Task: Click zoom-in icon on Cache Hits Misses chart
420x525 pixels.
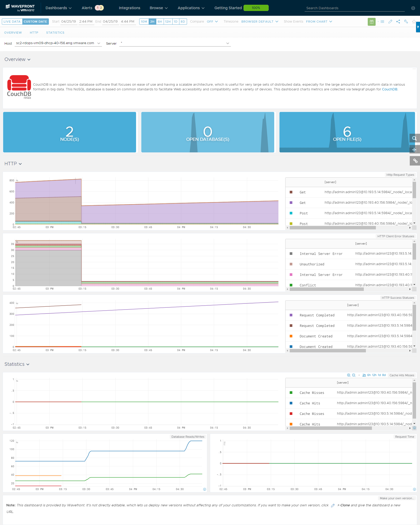Action: click(349, 375)
